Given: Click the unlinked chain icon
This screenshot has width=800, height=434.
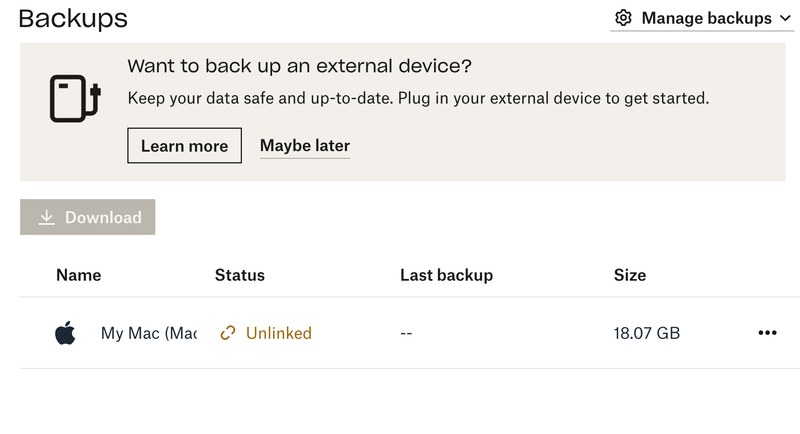Looking at the screenshot, I should point(228,333).
